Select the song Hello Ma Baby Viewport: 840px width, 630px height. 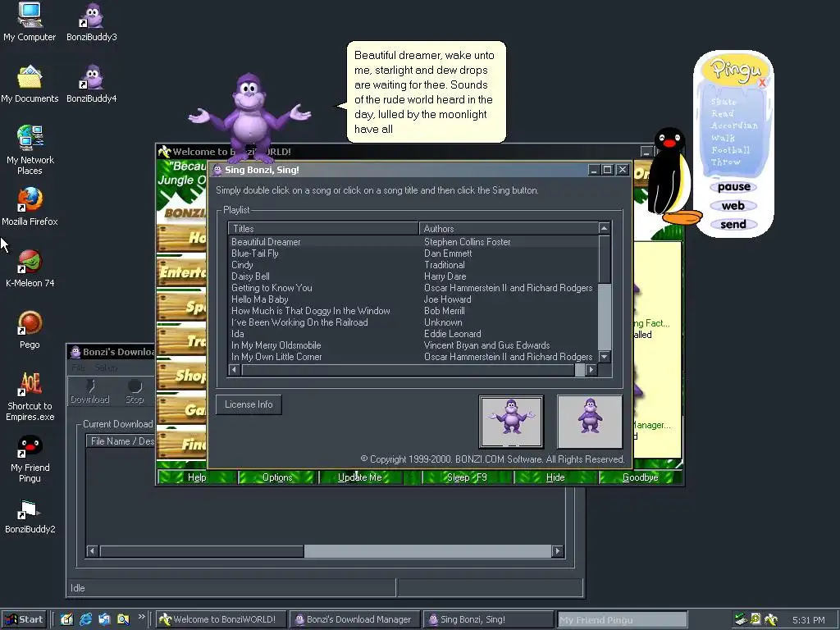[x=413, y=299]
